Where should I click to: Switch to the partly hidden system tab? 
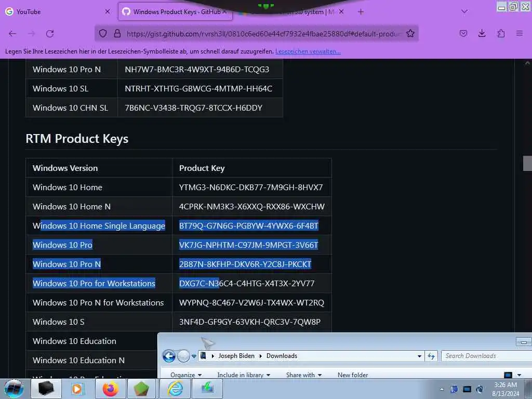tap(292, 12)
